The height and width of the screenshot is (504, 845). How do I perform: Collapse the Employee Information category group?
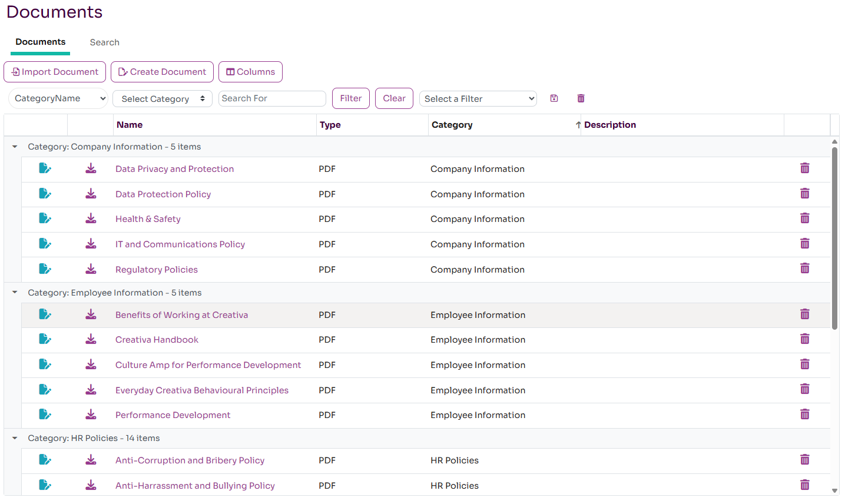tap(15, 293)
